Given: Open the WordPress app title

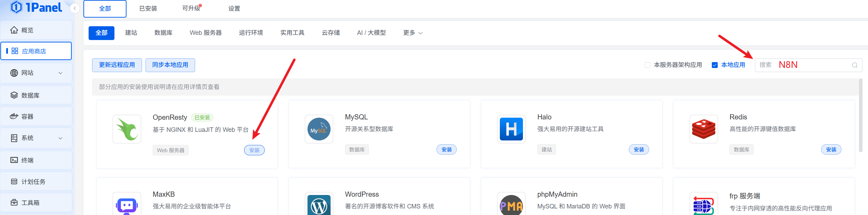Looking at the screenshot, I should point(362,194).
